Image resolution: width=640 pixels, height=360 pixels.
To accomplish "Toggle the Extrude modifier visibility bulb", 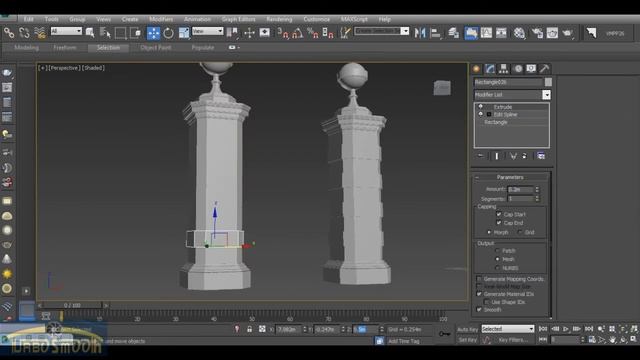I will tap(481, 107).
